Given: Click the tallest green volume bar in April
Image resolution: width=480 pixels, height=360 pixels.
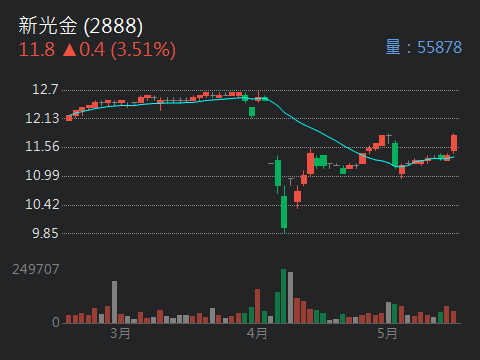Looking at the screenshot, I should 284,296.
